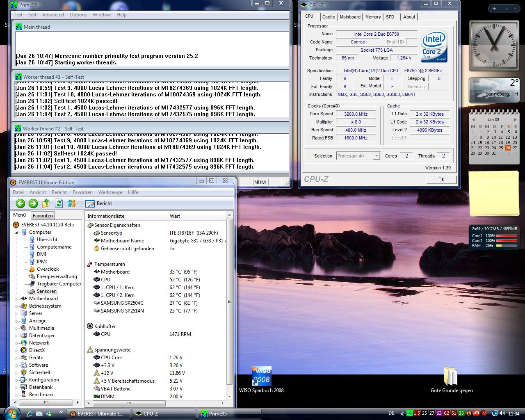Click the CPU-Z taskbar button

tap(164, 414)
